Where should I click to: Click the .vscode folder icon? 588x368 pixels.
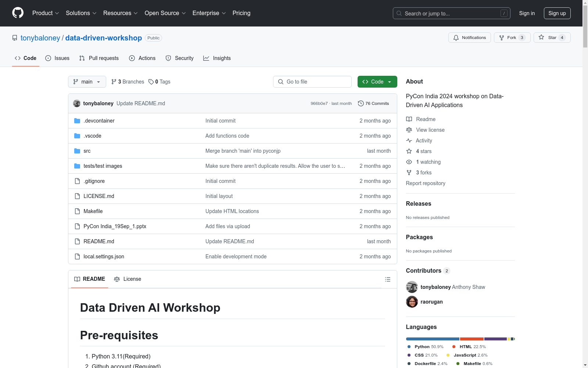click(x=77, y=136)
